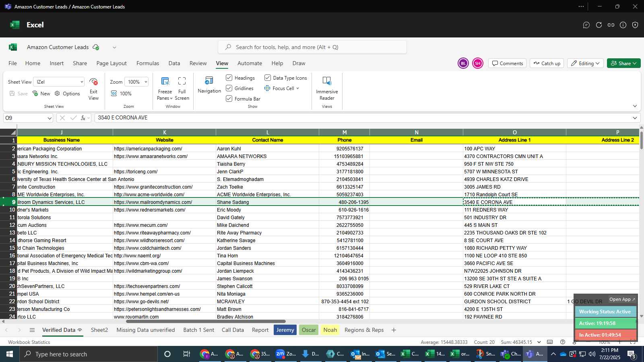The width and height of the screenshot is (644, 362).
Task: Open the Jeremy sheet tab
Action: (x=285, y=330)
